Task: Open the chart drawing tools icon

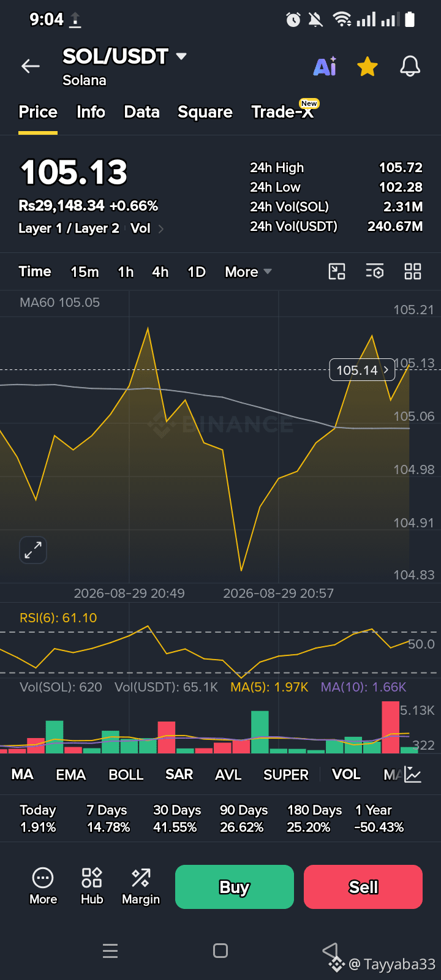Action: [x=337, y=271]
